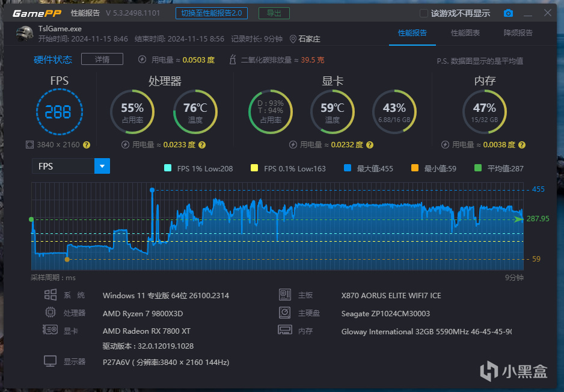The width and height of the screenshot is (564, 392).
Task: Switch to the 性能报告 tab
Action: coord(412,33)
